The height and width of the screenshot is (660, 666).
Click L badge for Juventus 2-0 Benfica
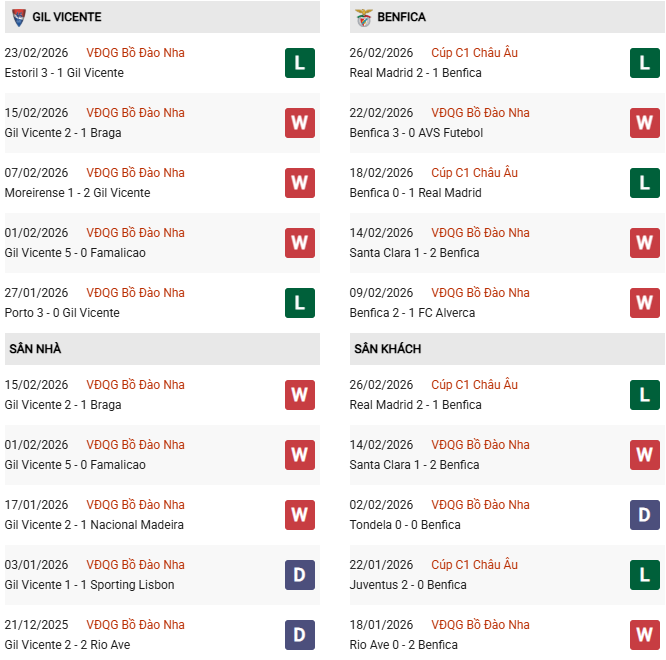(644, 575)
